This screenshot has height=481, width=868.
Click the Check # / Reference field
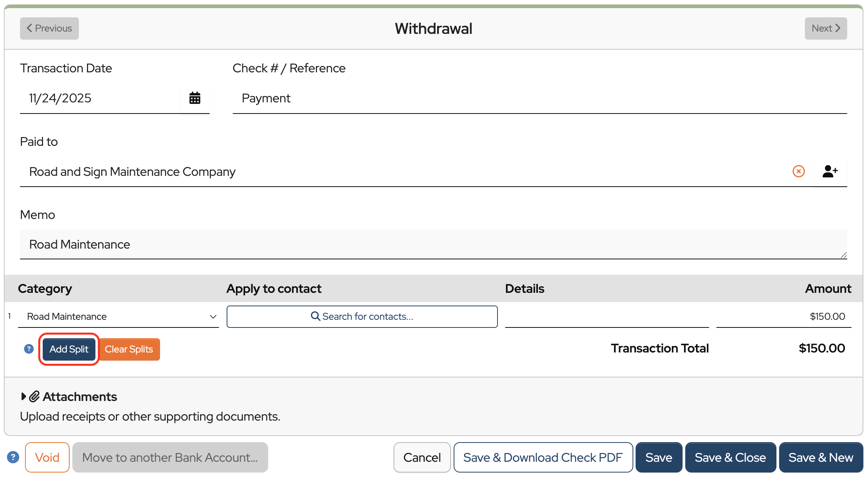coord(539,98)
